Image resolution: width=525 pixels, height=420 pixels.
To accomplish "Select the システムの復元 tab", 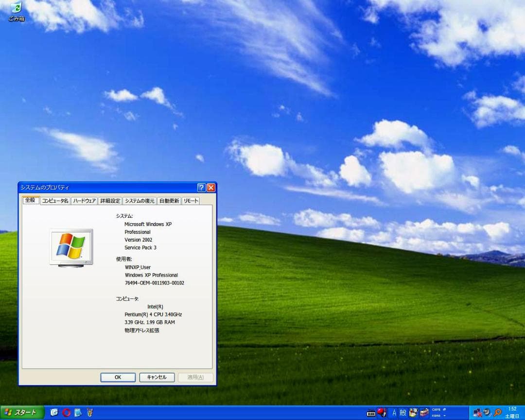I will (139, 200).
